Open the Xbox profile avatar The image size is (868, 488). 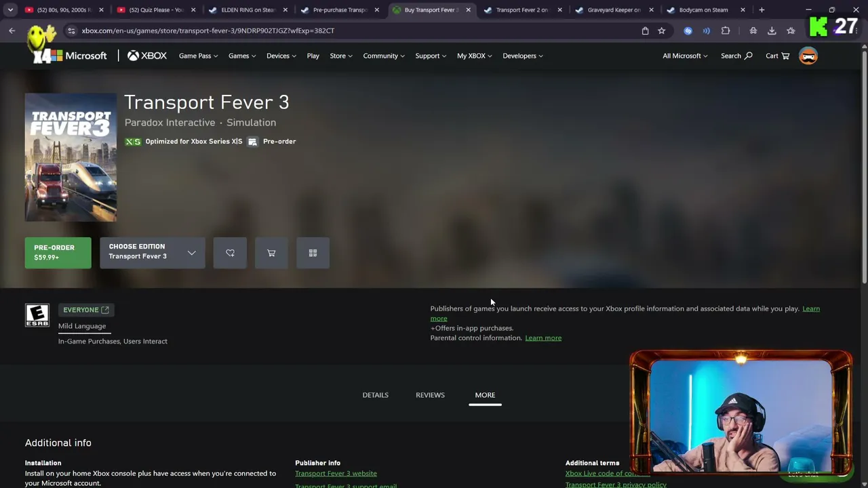[x=808, y=56]
